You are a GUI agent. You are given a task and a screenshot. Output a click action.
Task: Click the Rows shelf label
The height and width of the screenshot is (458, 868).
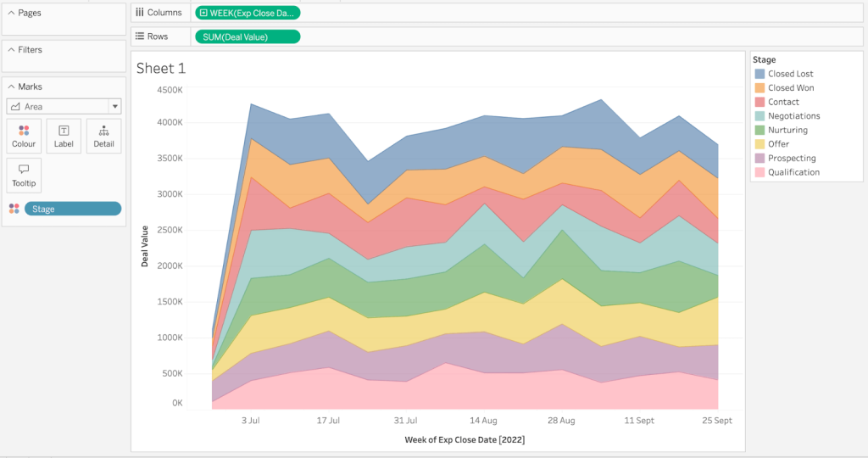point(157,36)
